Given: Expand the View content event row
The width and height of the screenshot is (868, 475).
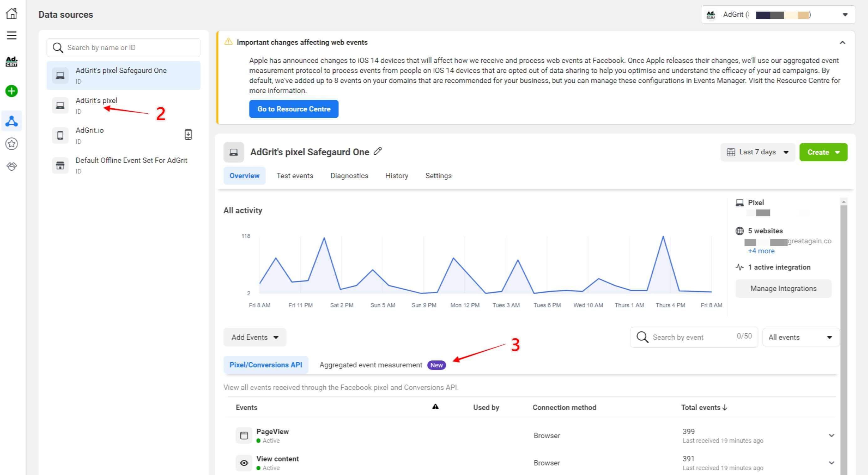Looking at the screenshot, I should 831,463.
